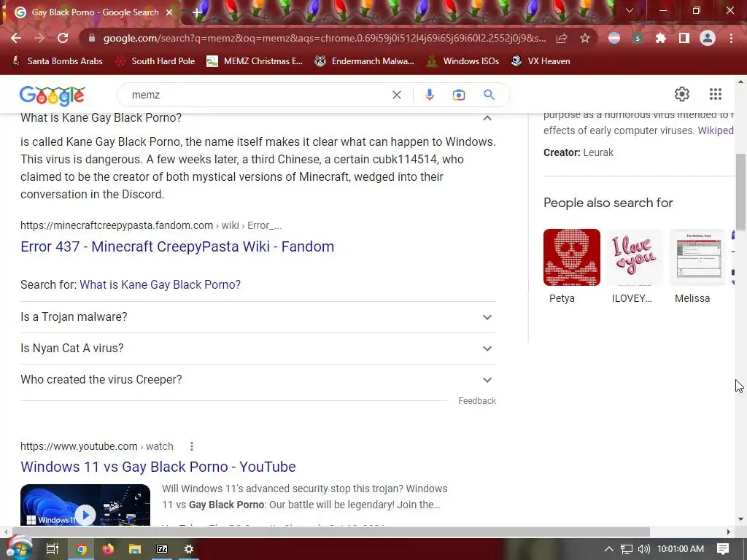Click the horizontal page scrollbar

(x=331, y=532)
